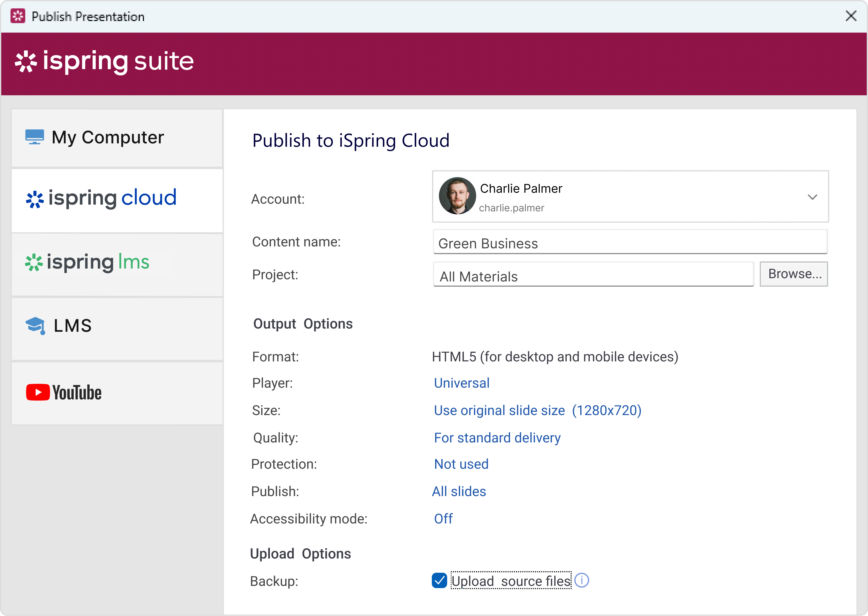Open the Charlie Palmer account selector
This screenshot has height=616, width=868.
(x=630, y=197)
